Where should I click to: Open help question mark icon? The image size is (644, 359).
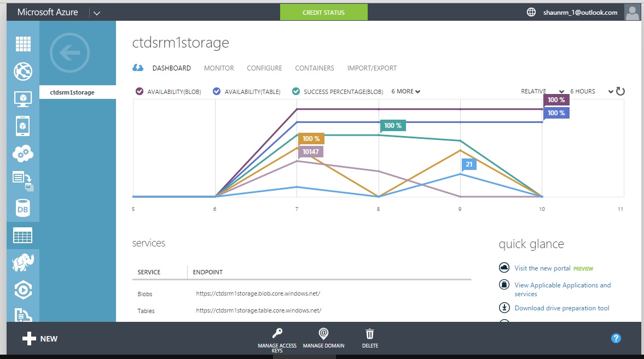pyautogui.click(x=616, y=338)
